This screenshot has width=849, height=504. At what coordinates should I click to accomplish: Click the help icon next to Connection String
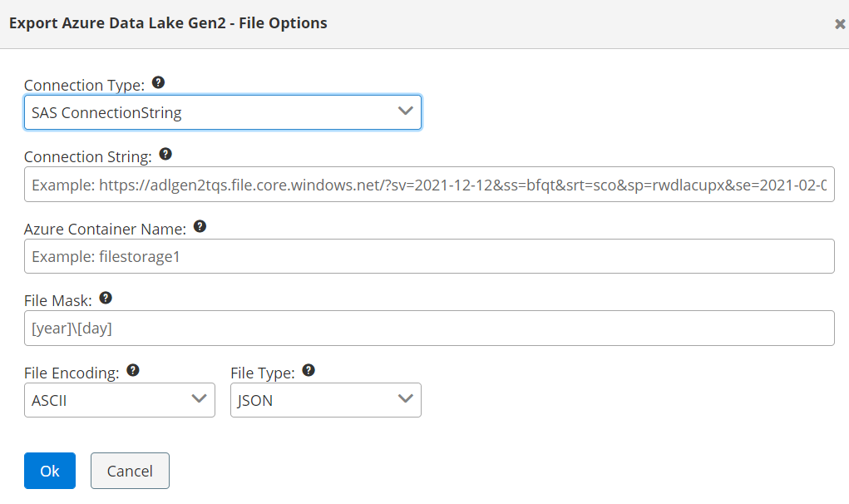(x=165, y=155)
